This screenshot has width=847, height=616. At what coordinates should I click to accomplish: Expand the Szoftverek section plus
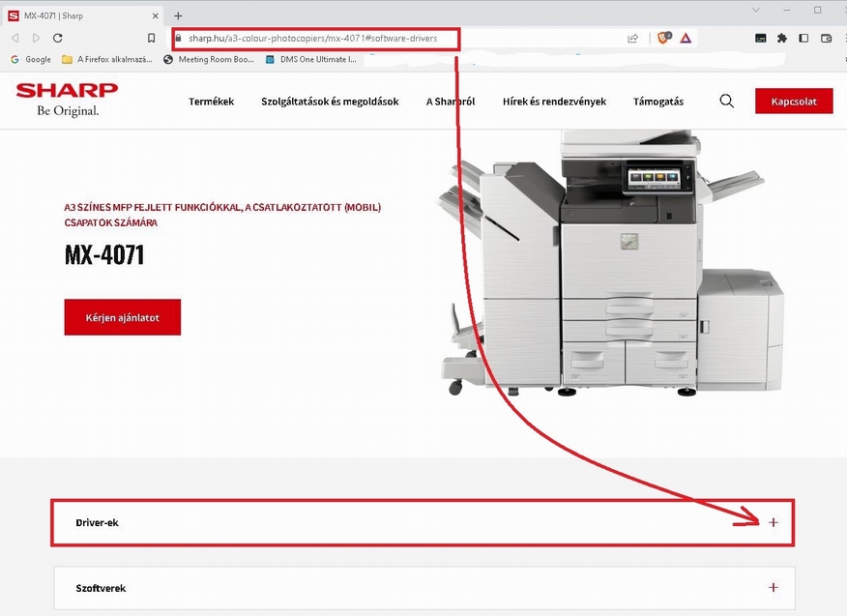click(x=774, y=587)
